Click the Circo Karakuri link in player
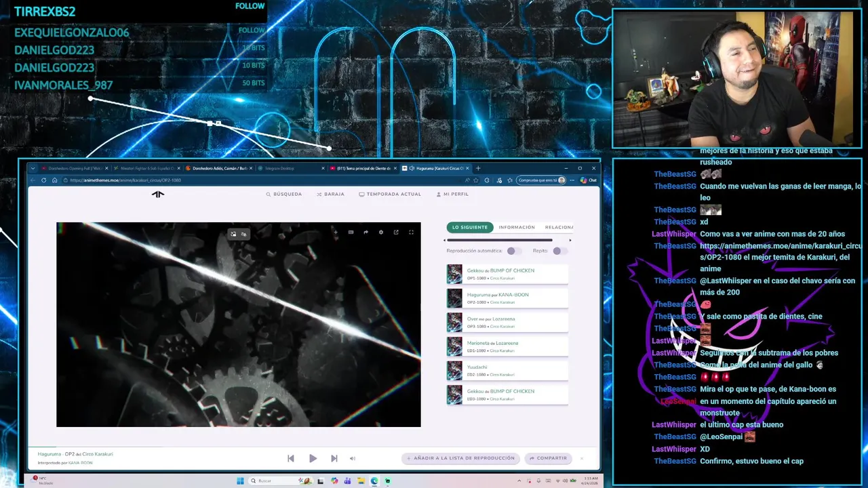The width and height of the screenshot is (868, 488). pyautogui.click(x=98, y=454)
